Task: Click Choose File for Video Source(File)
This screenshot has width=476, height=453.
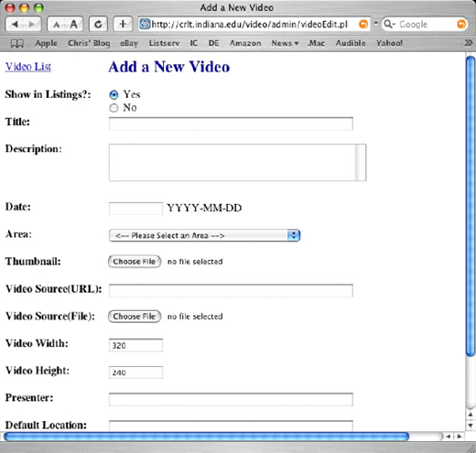Action: click(135, 317)
